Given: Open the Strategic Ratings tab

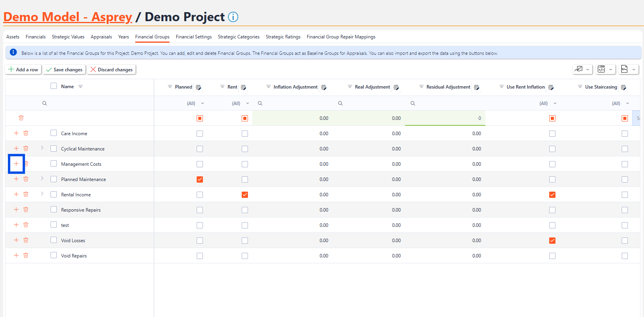Looking at the screenshot, I should click(283, 37).
